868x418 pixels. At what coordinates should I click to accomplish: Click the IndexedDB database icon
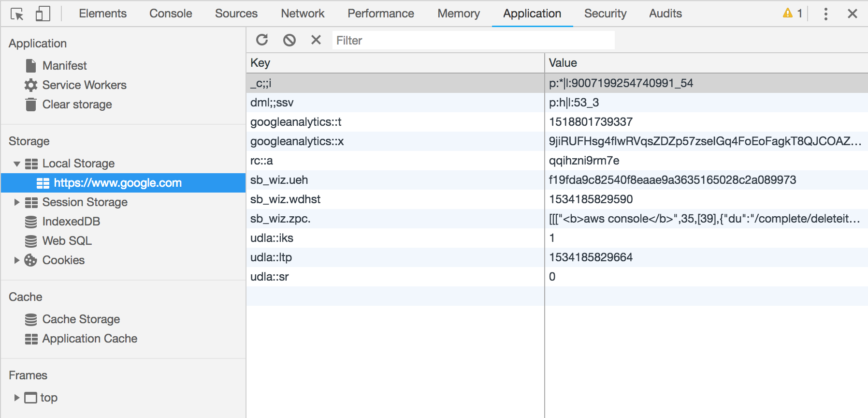tap(31, 222)
